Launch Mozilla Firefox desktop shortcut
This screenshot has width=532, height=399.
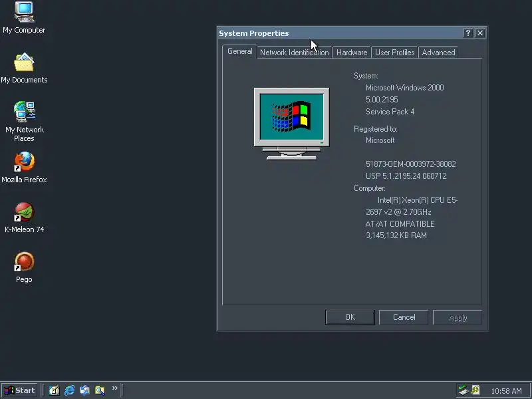[24, 168]
